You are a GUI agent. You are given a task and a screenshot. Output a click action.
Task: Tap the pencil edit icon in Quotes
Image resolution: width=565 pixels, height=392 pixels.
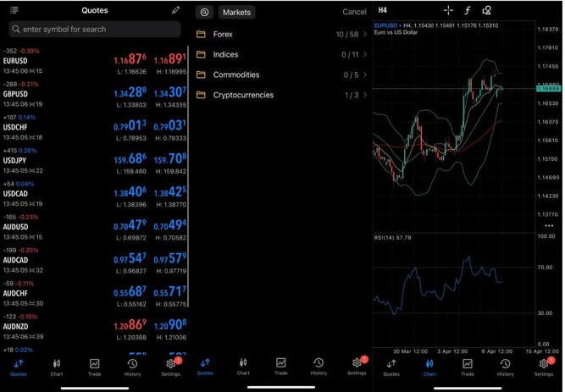point(175,10)
